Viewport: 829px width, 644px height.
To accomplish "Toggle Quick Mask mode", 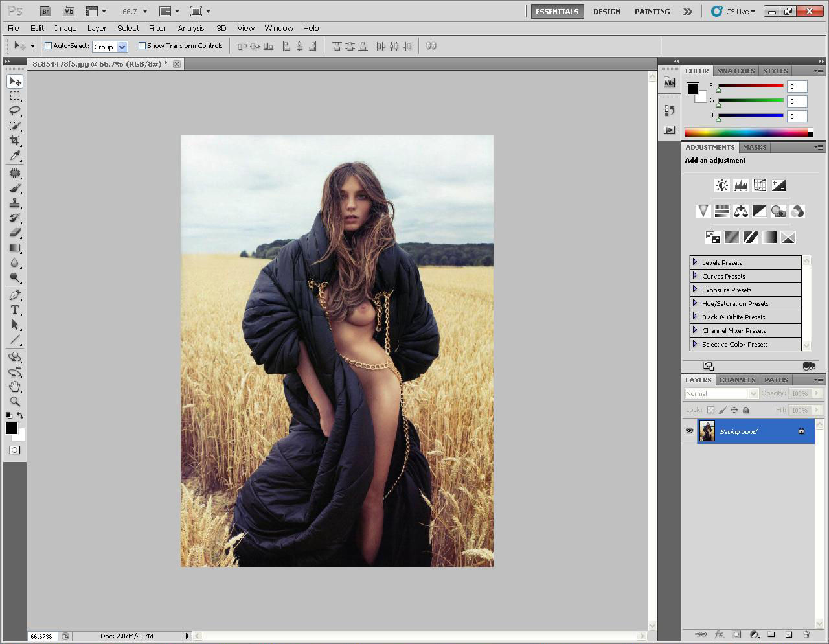I will pos(15,450).
